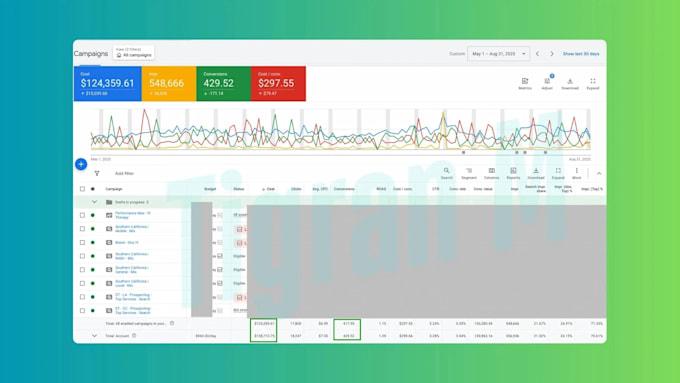
Task: Click Expand icon in the table toolbar
Action: point(558,171)
